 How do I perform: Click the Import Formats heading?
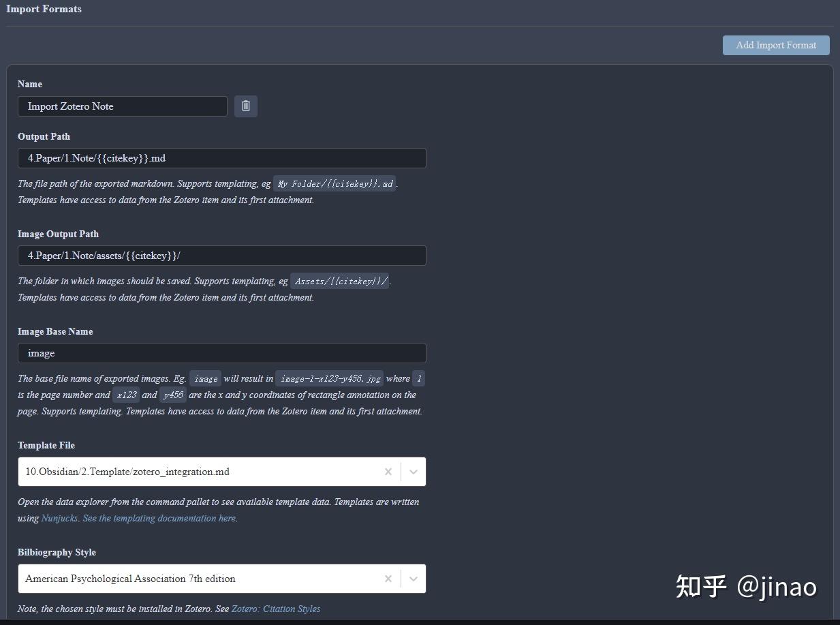44,9
